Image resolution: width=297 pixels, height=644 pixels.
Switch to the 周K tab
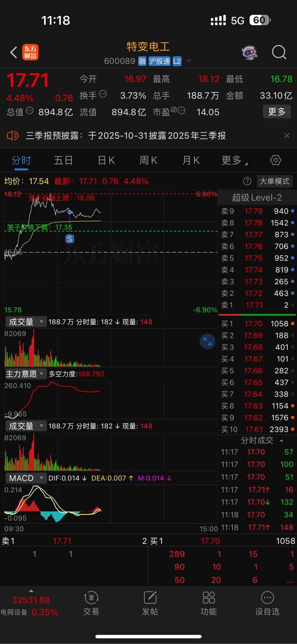pos(148,161)
